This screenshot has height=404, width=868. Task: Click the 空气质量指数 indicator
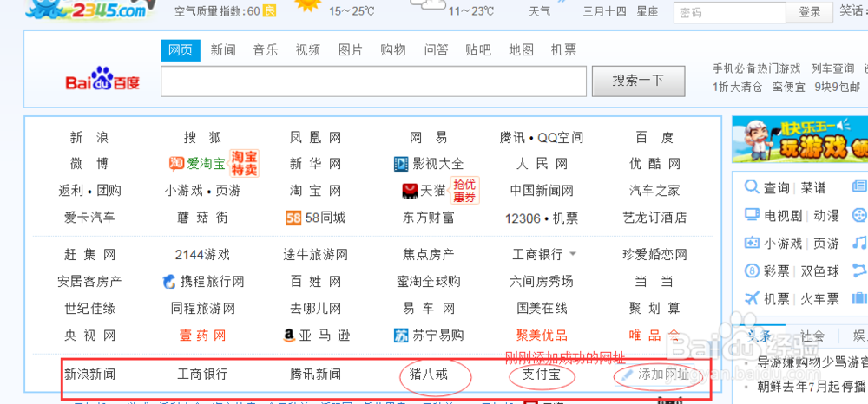225,11
